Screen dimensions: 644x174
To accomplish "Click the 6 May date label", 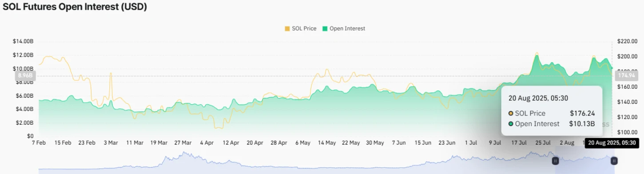I will pyautogui.click(x=302, y=143).
